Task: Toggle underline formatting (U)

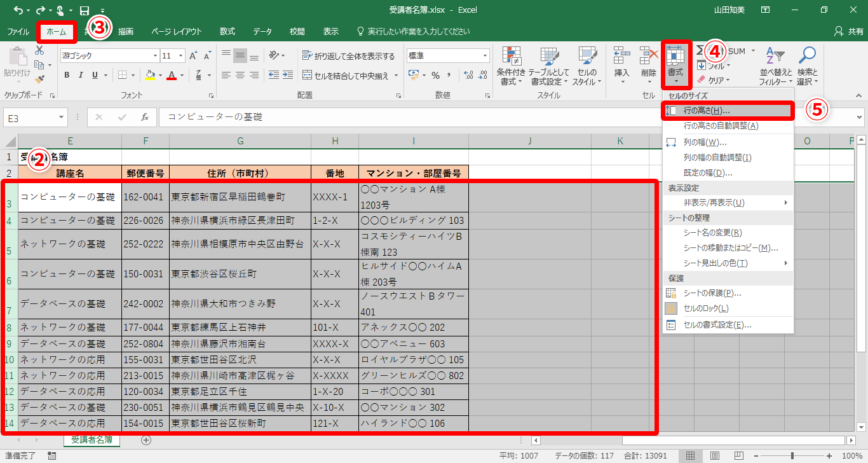Action: tap(95, 75)
